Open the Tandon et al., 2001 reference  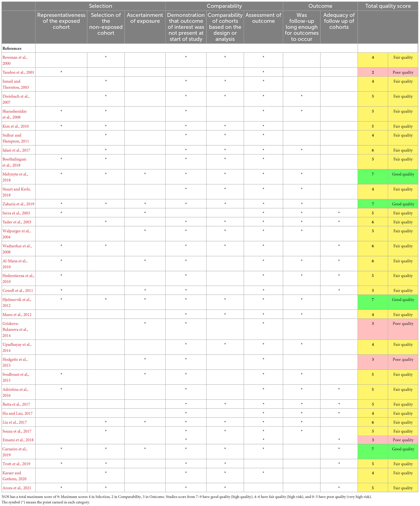[x=18, y=72]
